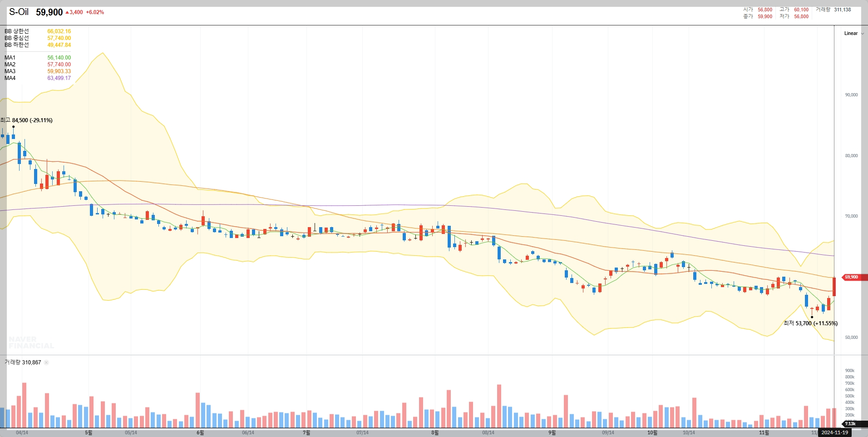868x437 pixels.
Task: Click the 500k volume axis label
Action: tap(850, 396)
